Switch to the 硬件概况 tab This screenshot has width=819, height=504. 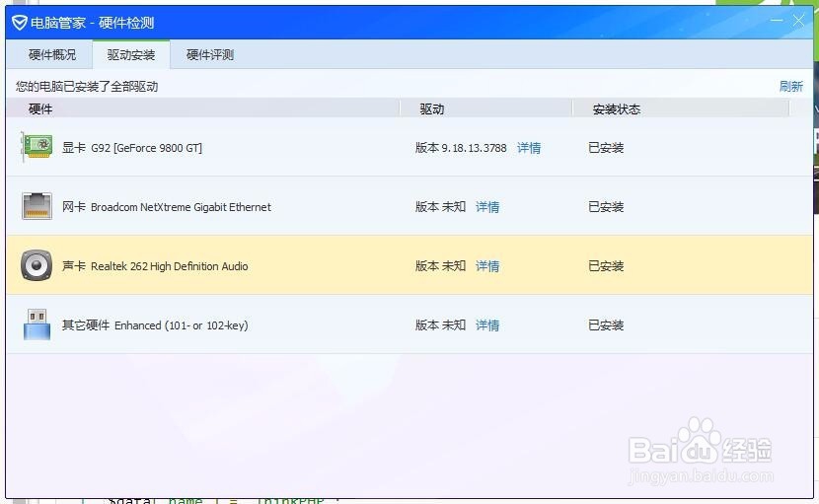click(x=52, y=55)
